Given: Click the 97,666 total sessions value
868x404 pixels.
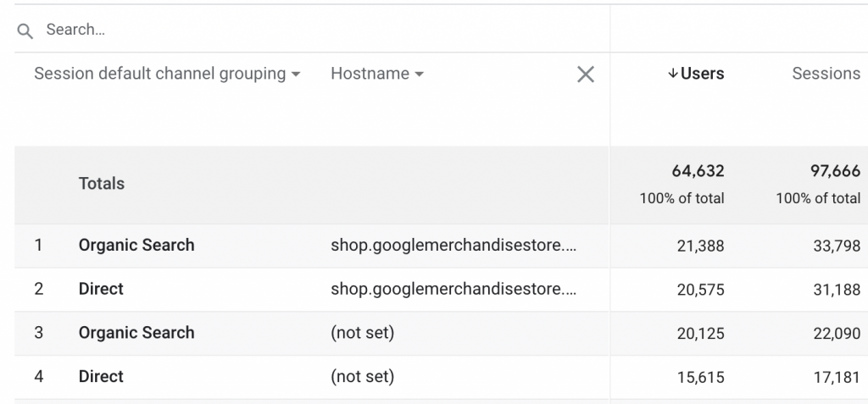Looking at the screenshot, I should tap(835, 171).
